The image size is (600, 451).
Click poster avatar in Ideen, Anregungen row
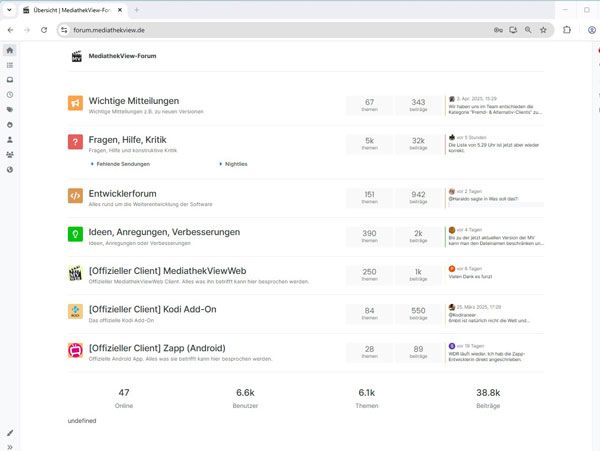click(x=452, y=230)
